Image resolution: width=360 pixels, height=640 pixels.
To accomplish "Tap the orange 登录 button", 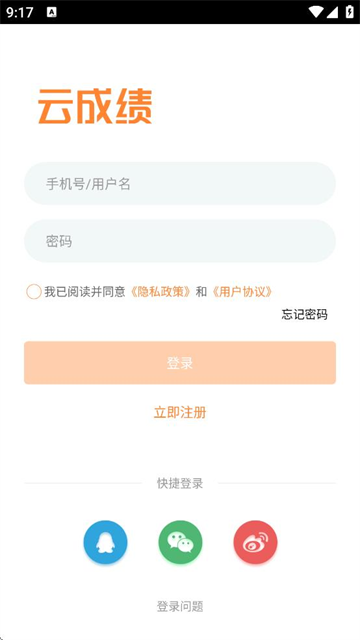I will (x=180, y=362).
